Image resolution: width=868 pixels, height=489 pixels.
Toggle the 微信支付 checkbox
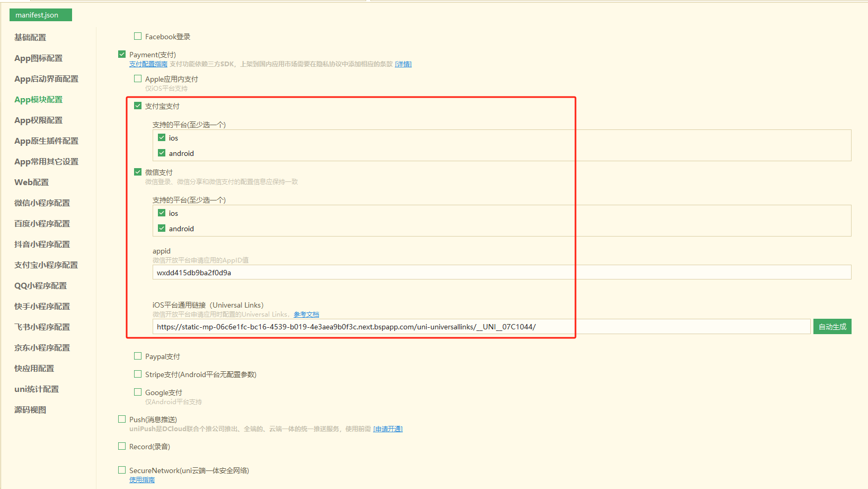tap(138, 172)
